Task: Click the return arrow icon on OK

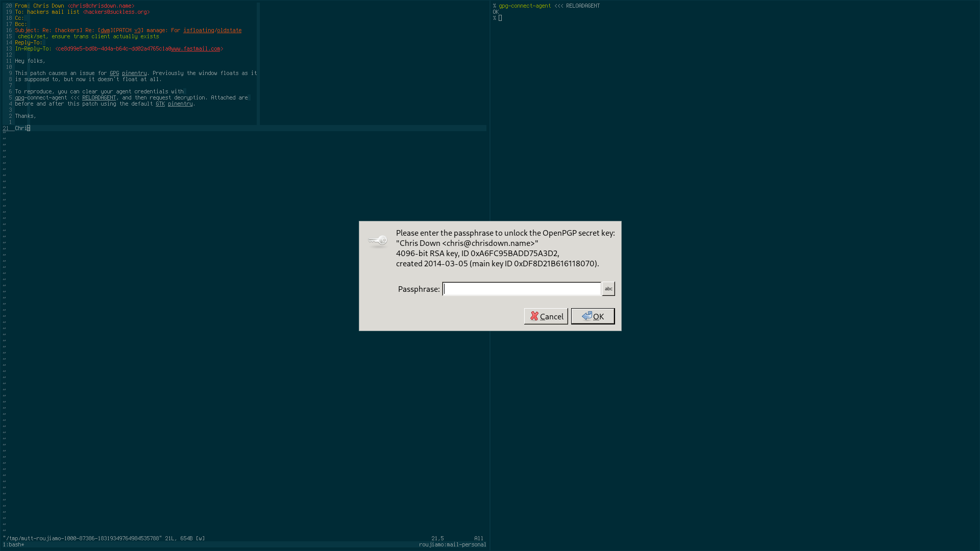Action: pyautogui.click(x=586, y=316)
